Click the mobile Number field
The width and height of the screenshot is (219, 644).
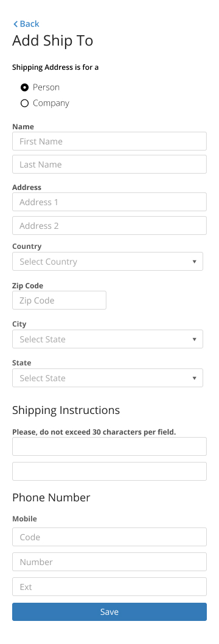pyautogui.click(x=109, y=562)
